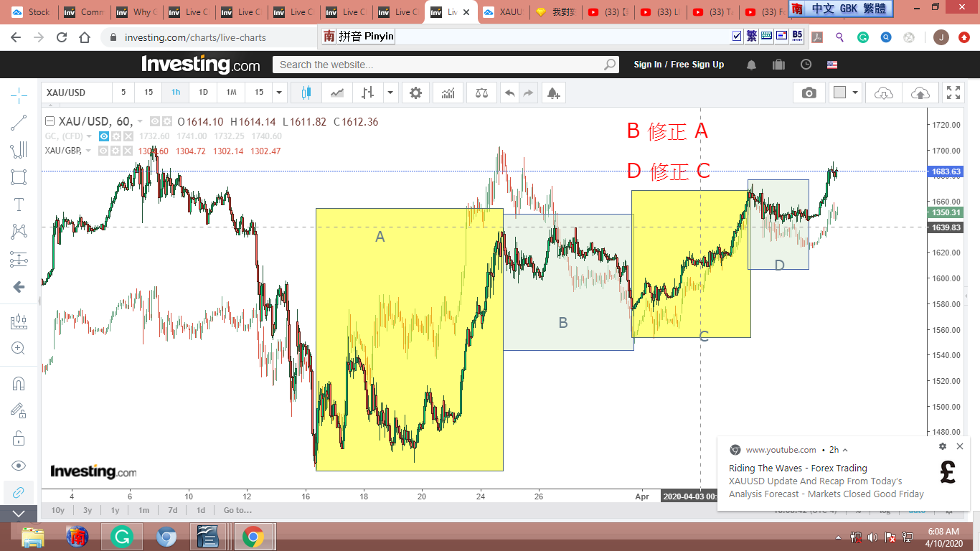Select the 5 minute interval
Viewport: 980px width, 551px height.
coord(123,93)
